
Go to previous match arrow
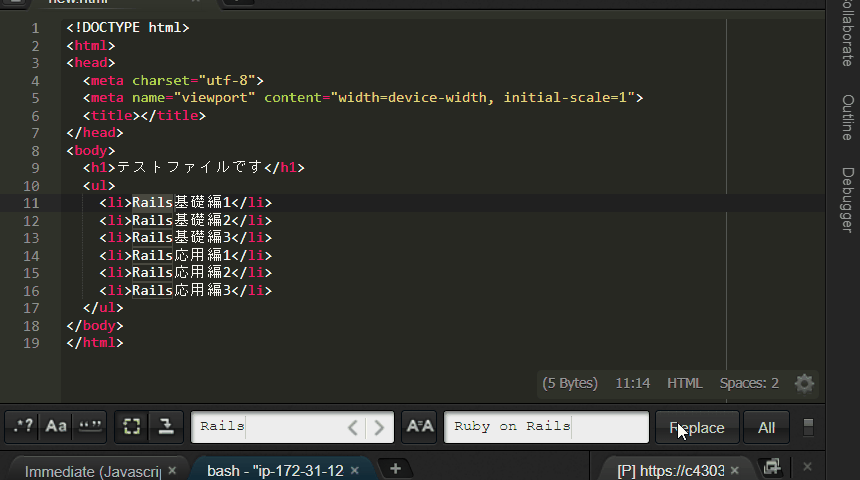[353, 427]
